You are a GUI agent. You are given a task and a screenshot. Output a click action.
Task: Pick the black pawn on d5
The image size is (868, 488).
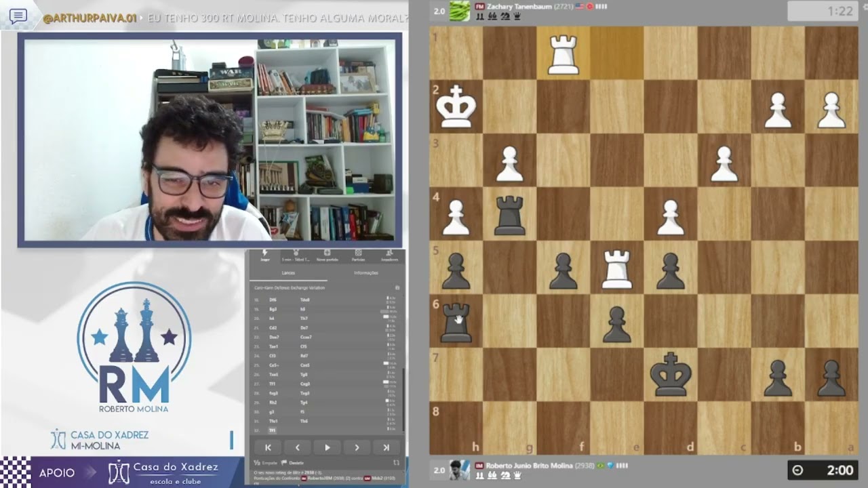(670, 271)
